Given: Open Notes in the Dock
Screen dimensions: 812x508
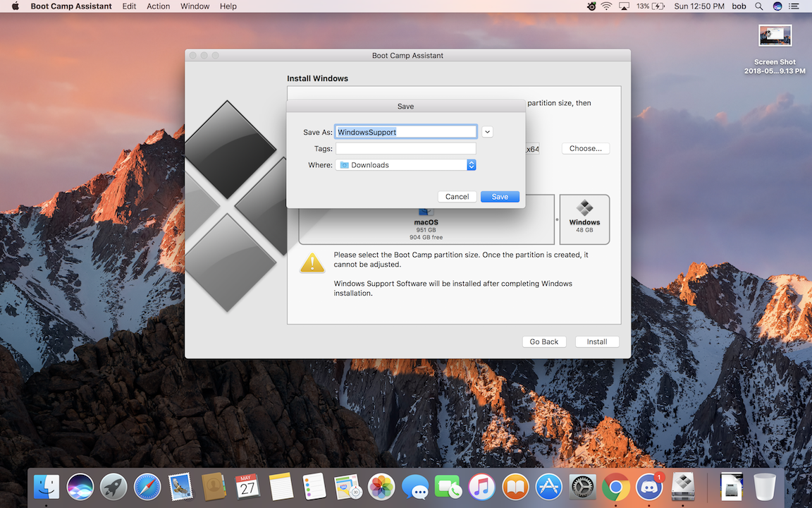Looking at the screenshot, I should coord(281,488).
